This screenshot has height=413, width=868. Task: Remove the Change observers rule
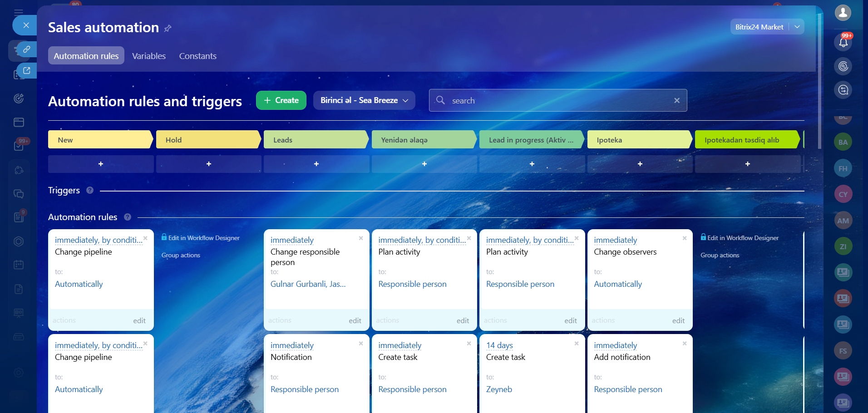[684, 238]
